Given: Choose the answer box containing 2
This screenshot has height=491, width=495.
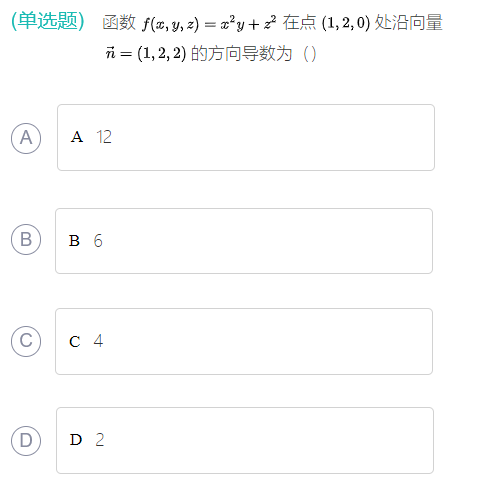Looking at the screenshot, I should point(245,440).
